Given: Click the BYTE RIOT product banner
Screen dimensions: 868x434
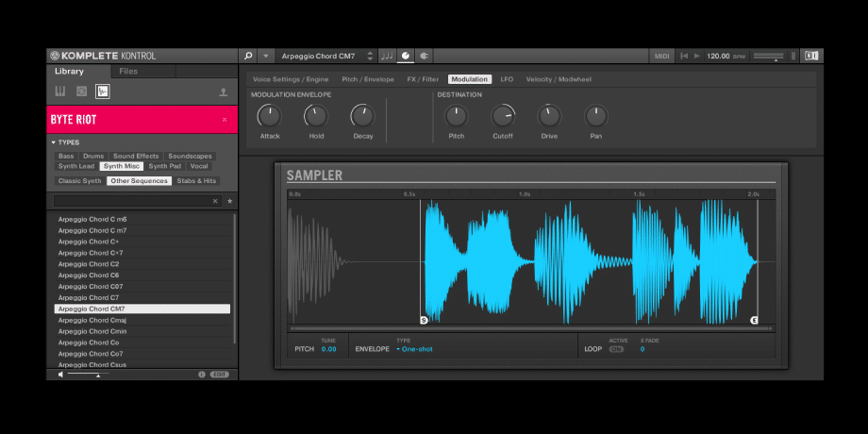Looking at the screenshot, I should 142,120.
